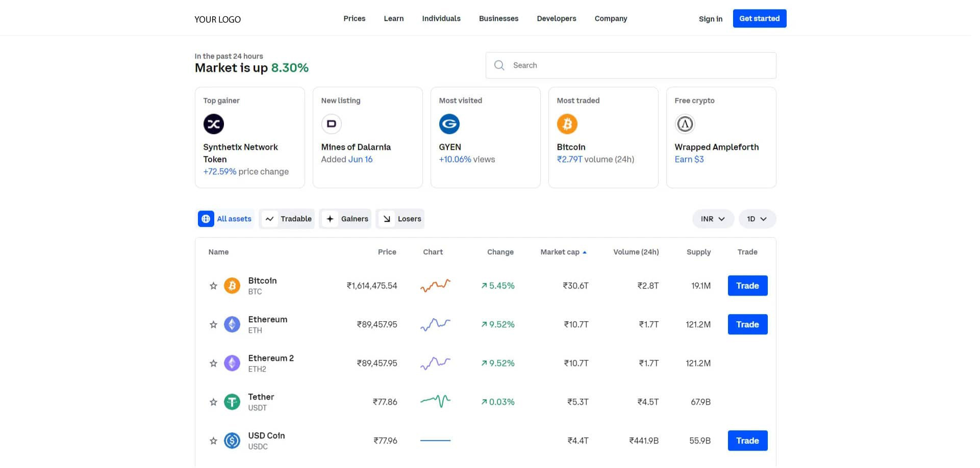Image resolution: width=980 pixels, height=468 pixels.
Task: Select the Gainers filter tab
Action: coord(345,219)
